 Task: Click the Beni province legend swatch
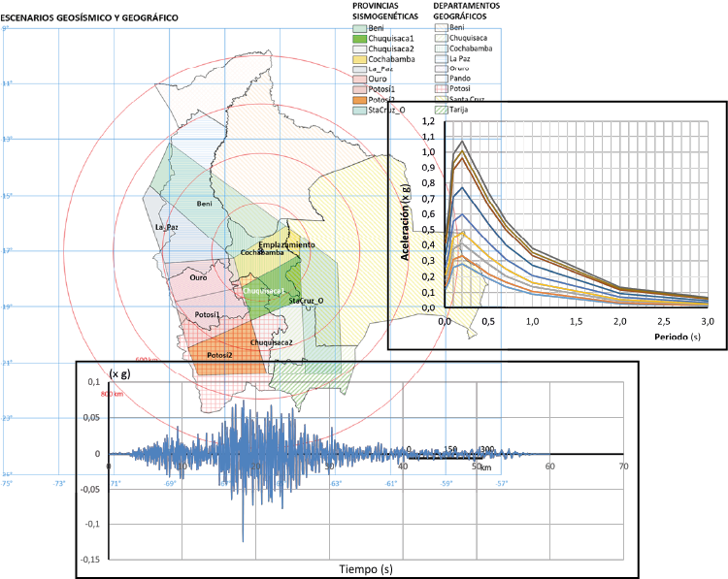pos(359,28)
